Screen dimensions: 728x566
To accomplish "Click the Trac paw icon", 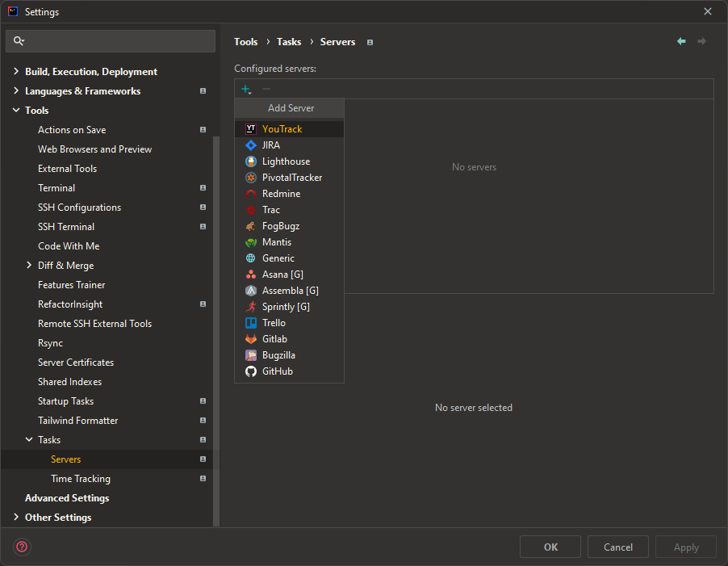I will pos(251,210).
